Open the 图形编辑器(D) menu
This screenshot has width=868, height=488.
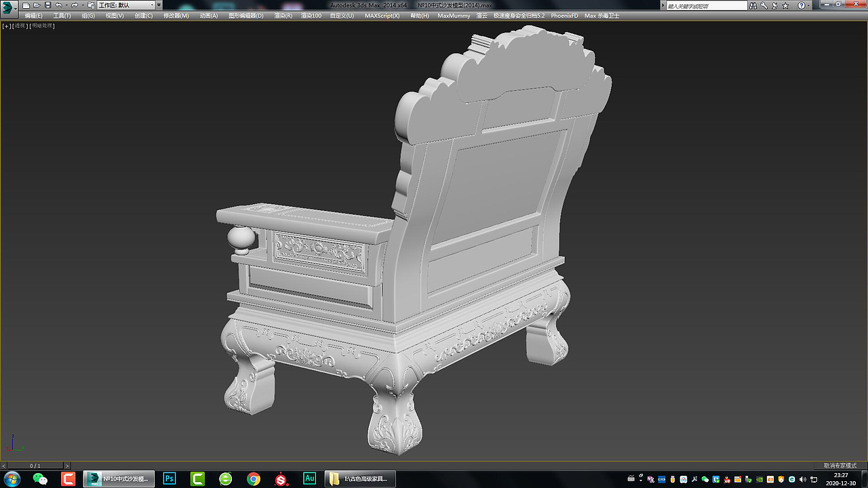click(246, 16)
